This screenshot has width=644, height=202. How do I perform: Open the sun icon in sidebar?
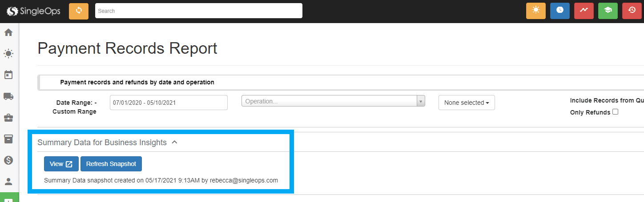8,54
